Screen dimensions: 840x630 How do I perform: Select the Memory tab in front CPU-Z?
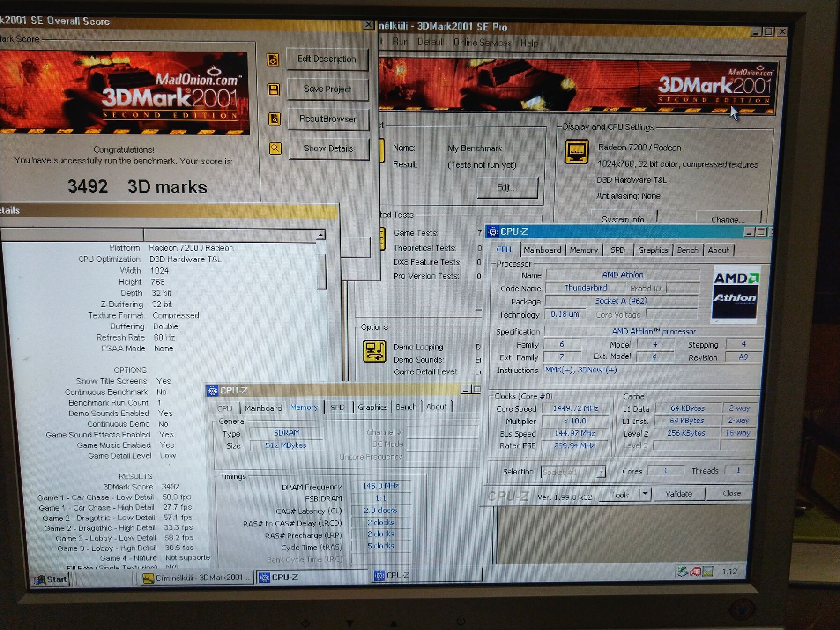584,250
